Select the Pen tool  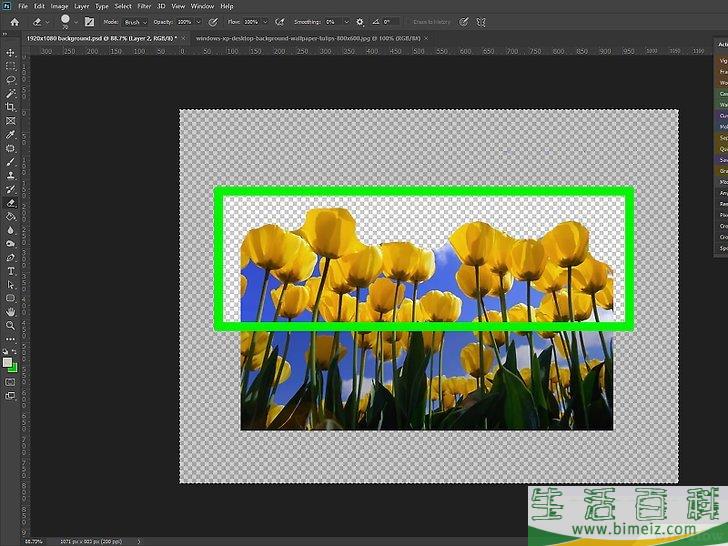[10, 257]
